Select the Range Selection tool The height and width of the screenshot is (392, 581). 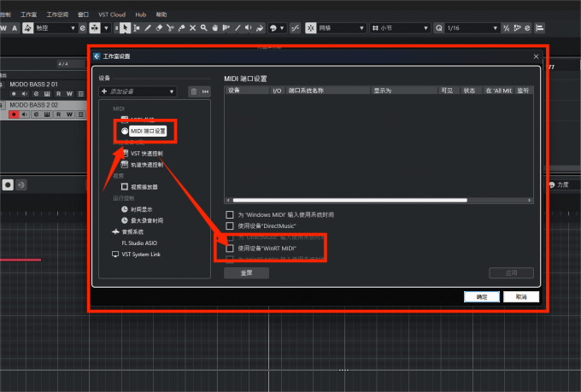point(137,28)
